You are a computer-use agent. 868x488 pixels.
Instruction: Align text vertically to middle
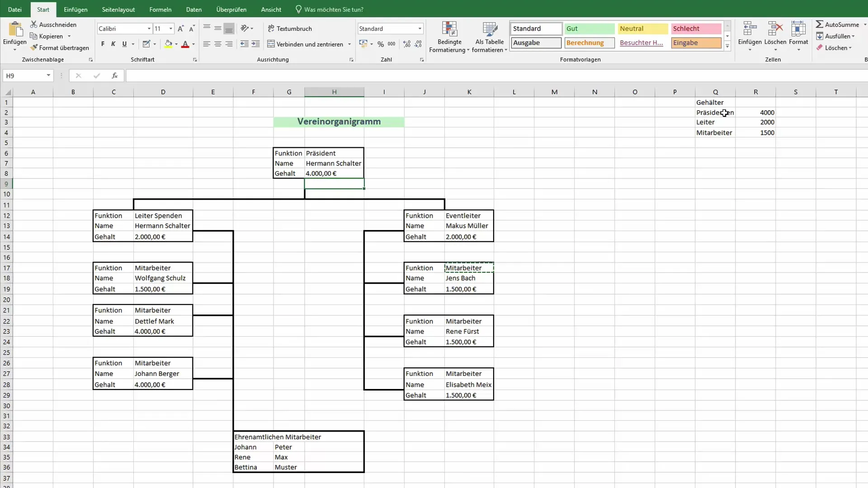pos(218,28)
